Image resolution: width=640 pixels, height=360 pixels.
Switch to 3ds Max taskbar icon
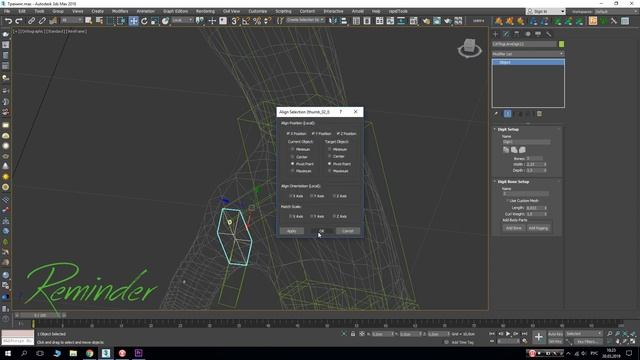click(106, 353)
